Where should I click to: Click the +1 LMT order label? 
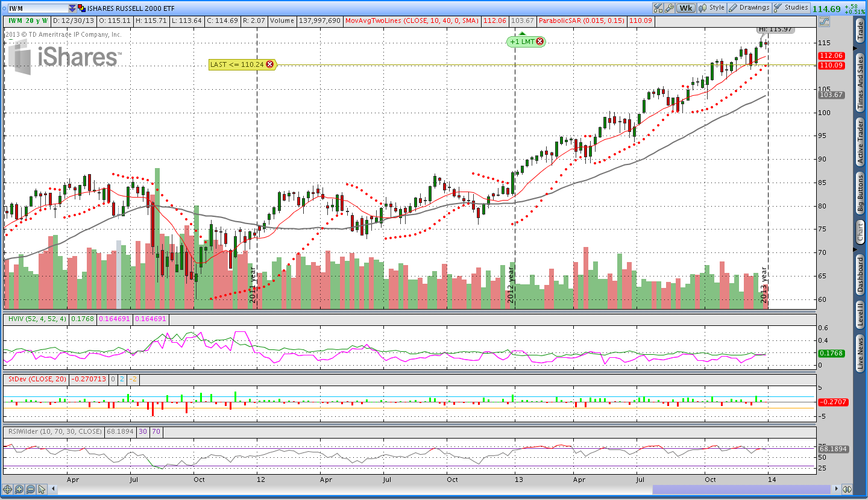click(x=522, y=42)
